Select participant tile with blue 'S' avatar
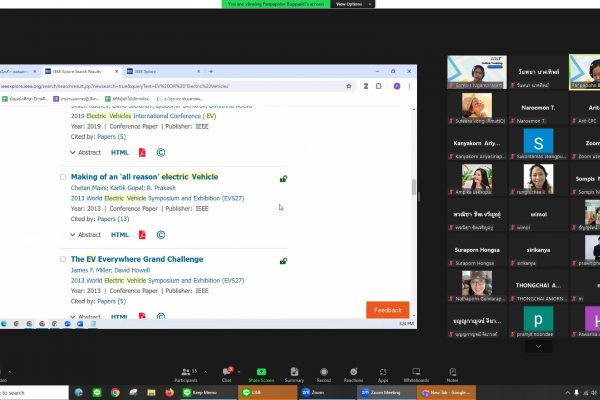The image size is (600, 400). 538,143
